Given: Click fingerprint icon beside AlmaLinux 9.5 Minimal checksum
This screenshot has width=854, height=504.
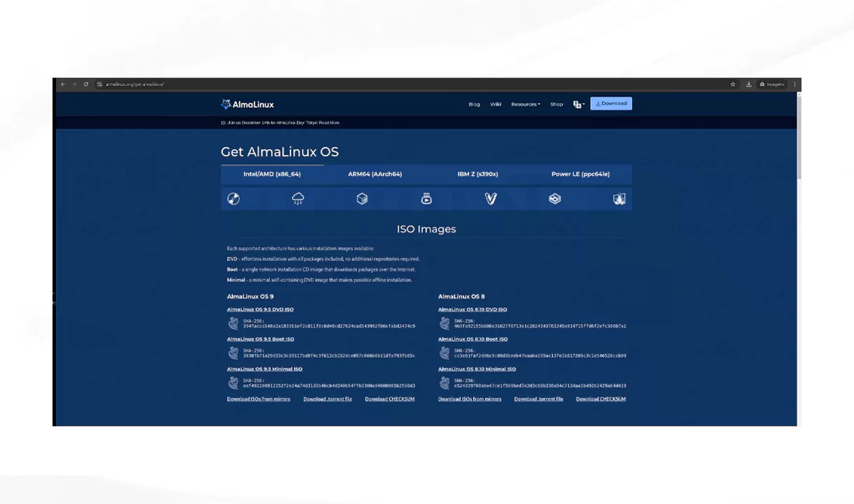Looking at the screenshot, I should (x=233, y=383).
